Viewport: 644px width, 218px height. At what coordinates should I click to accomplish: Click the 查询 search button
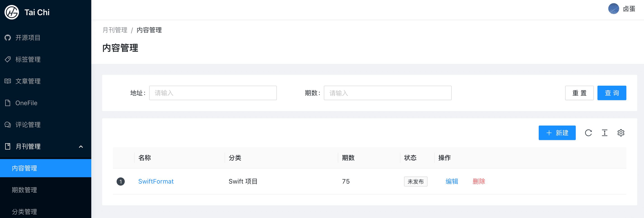pos(612,93)
